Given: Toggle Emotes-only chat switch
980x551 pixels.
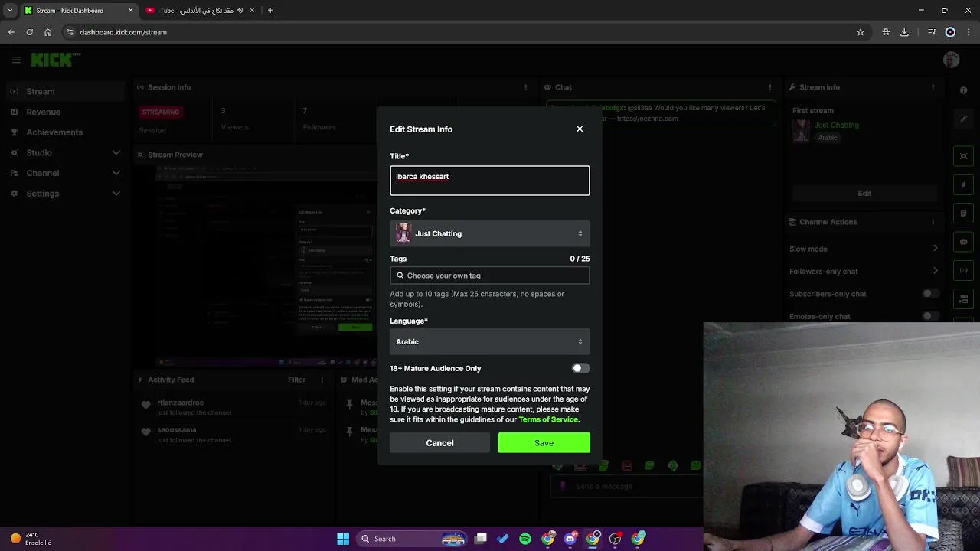Looking at the screenshot, I should point(931,316).
